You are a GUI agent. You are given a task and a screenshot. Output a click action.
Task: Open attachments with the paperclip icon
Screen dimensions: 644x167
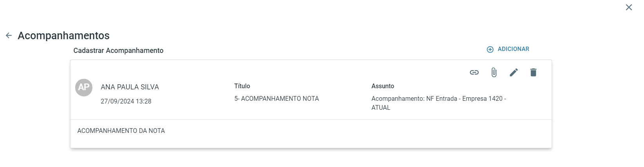tap(494, 73)
